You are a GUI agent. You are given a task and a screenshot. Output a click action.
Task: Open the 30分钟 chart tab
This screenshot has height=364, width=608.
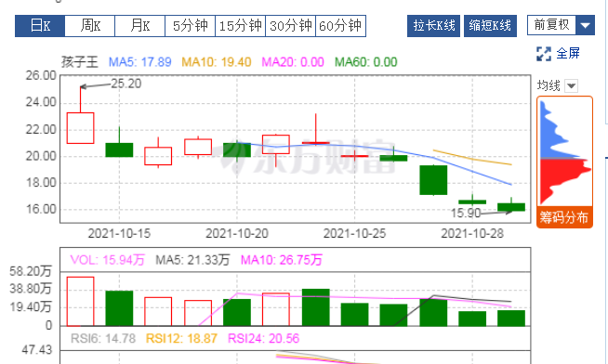point(290,26)
